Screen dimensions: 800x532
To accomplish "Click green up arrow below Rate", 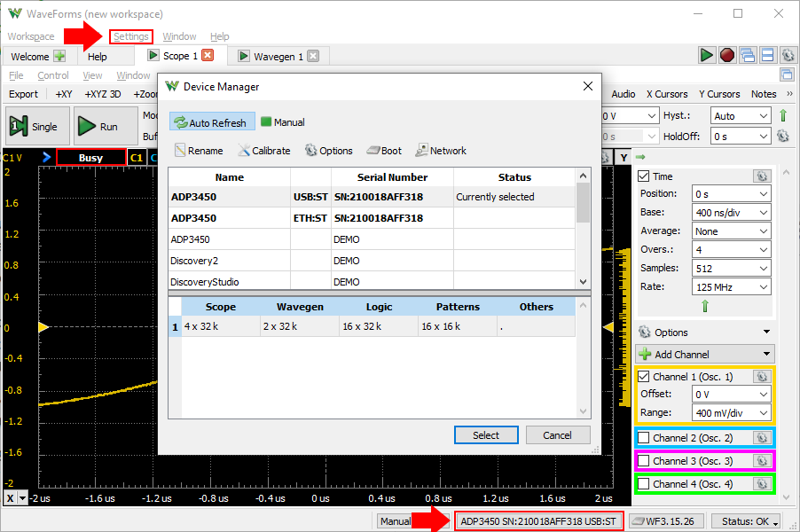I will pos(705,306).
